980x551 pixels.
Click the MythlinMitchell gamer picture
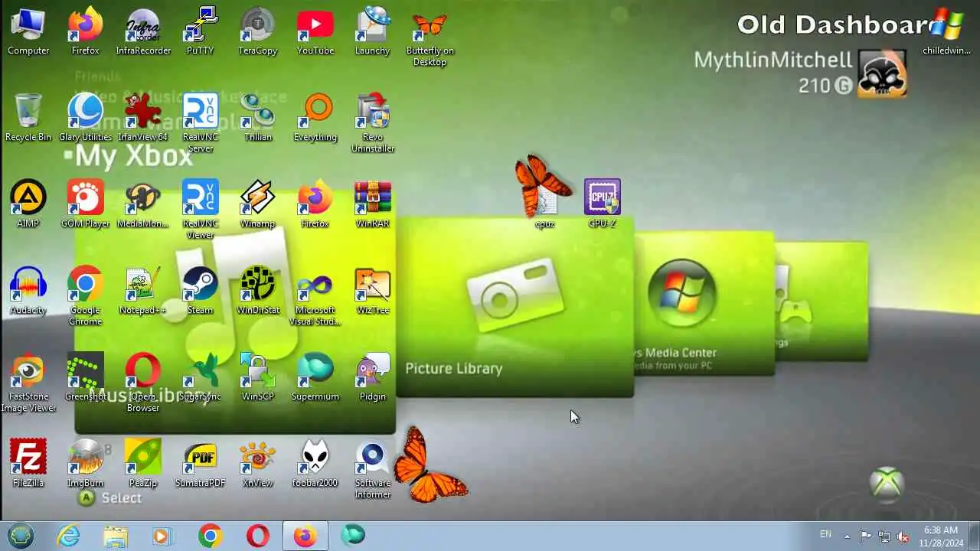click(882, 73)
